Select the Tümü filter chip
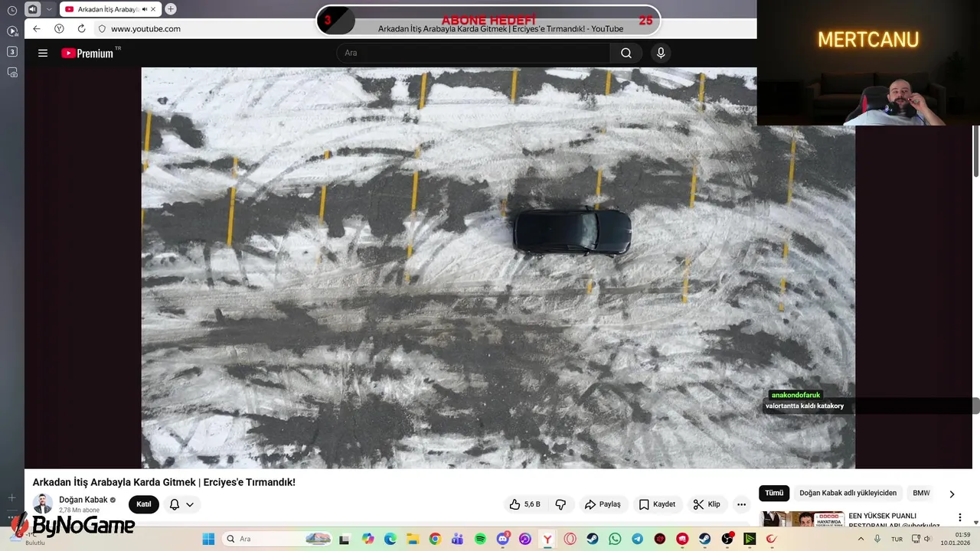This screenshot has width=980, height=551. click(774, 494)
